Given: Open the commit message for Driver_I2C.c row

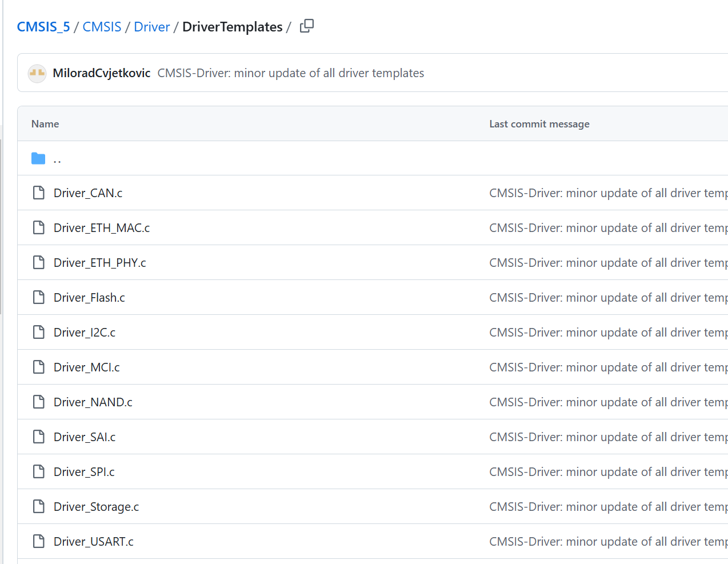Looking at the screenshot, I should click(609, 333).
